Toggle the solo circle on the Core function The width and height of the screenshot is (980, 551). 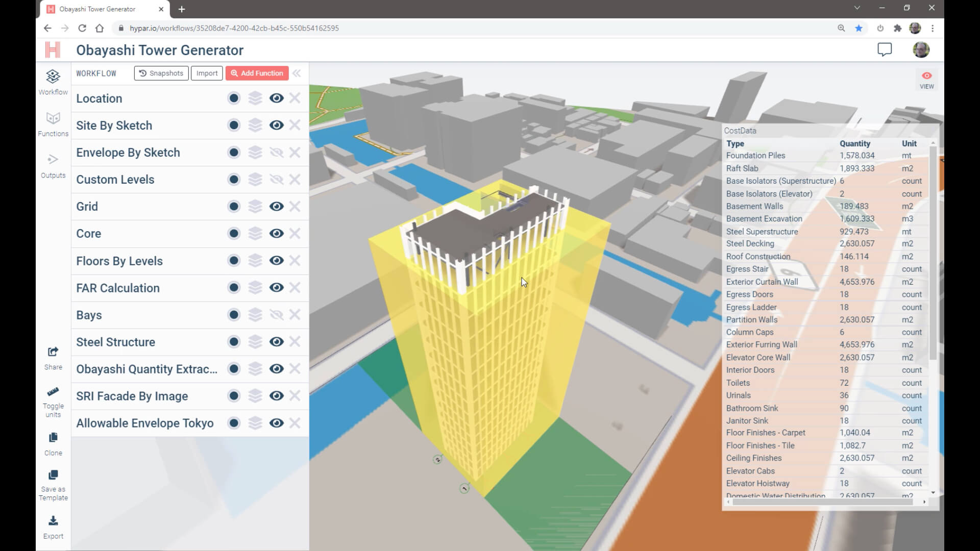(234, 233)
